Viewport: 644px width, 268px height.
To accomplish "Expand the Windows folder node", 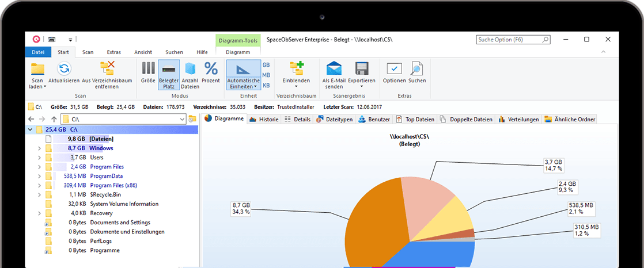I will tap(39, 148).
